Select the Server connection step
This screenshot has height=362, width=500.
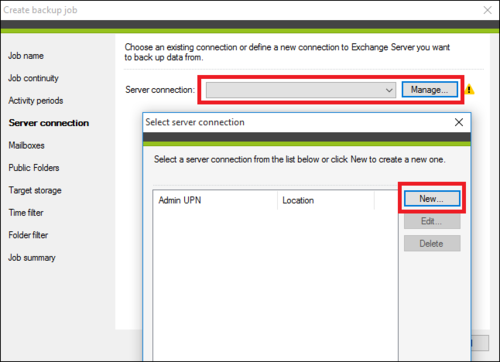[x=49, y=123]
